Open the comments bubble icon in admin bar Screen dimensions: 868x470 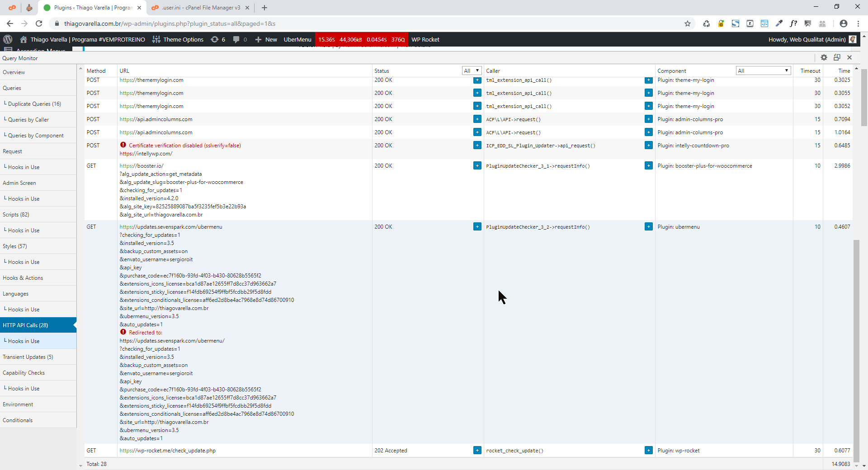[236, 39]
